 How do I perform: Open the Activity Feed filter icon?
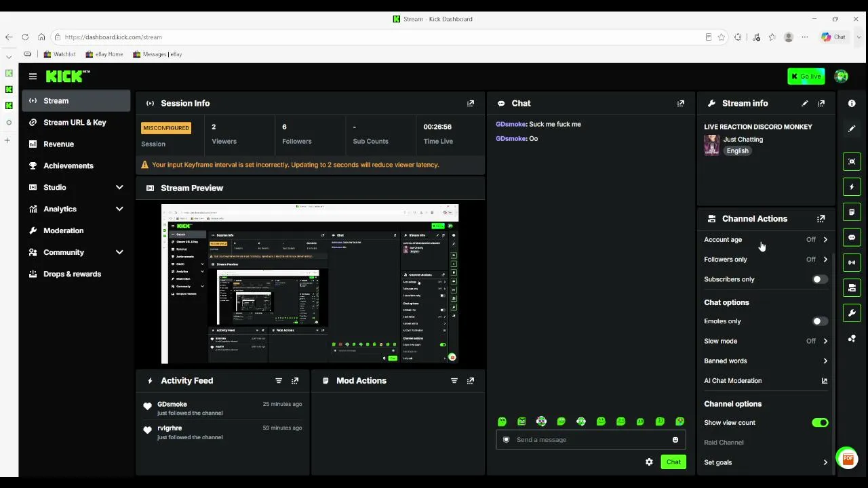[x=279, y=381]
